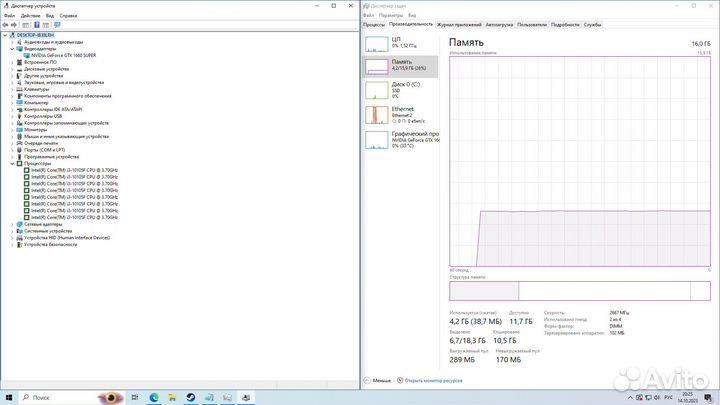Click the forward arrow in Device Manager toolbar
The image size is (720, 405).
14,25
